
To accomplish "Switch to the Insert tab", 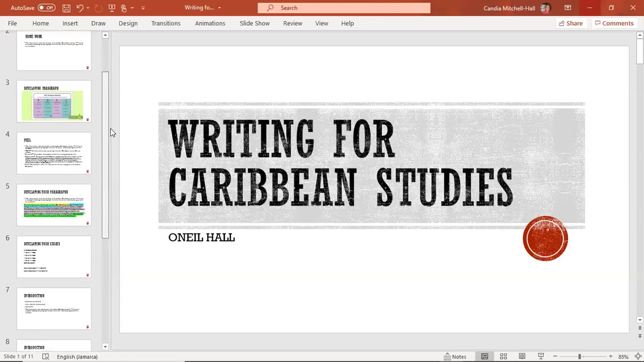I will coord(70,23).
